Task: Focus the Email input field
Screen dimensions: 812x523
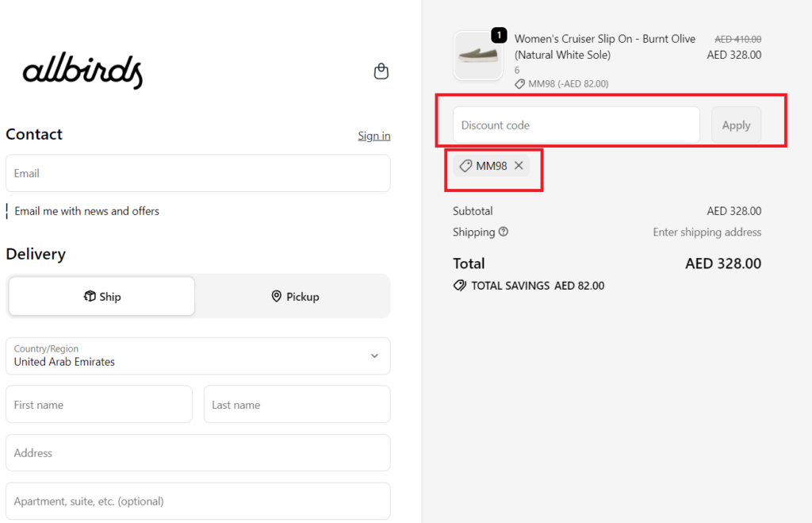Action: click(x=197, y=173)
